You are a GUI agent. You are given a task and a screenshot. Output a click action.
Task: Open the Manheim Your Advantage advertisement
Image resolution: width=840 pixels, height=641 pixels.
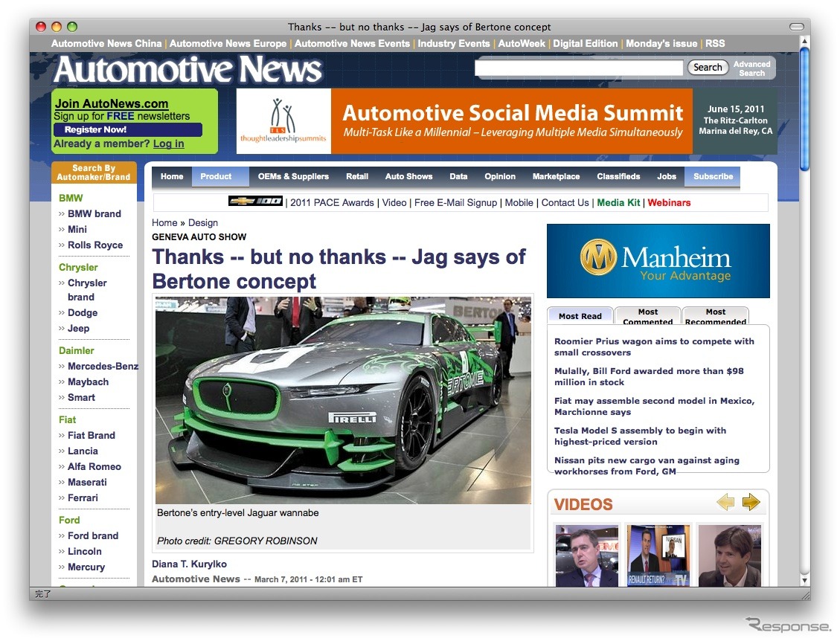tap(658, 261)
